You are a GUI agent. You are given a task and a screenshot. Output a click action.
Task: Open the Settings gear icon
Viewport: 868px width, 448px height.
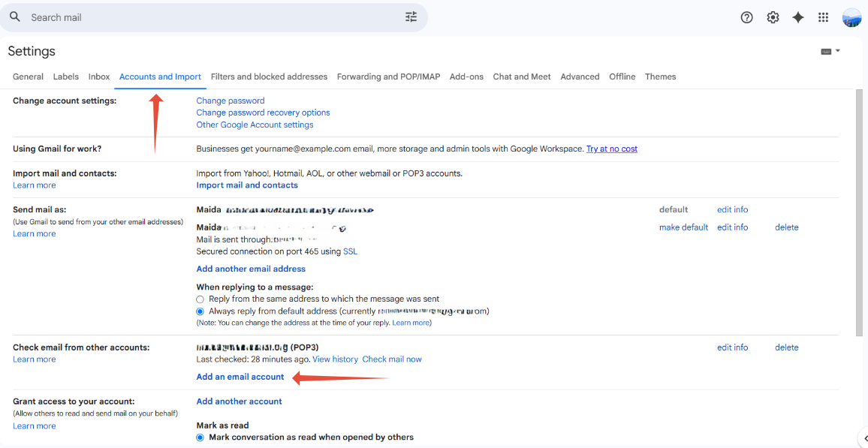[x=773, y=18]
